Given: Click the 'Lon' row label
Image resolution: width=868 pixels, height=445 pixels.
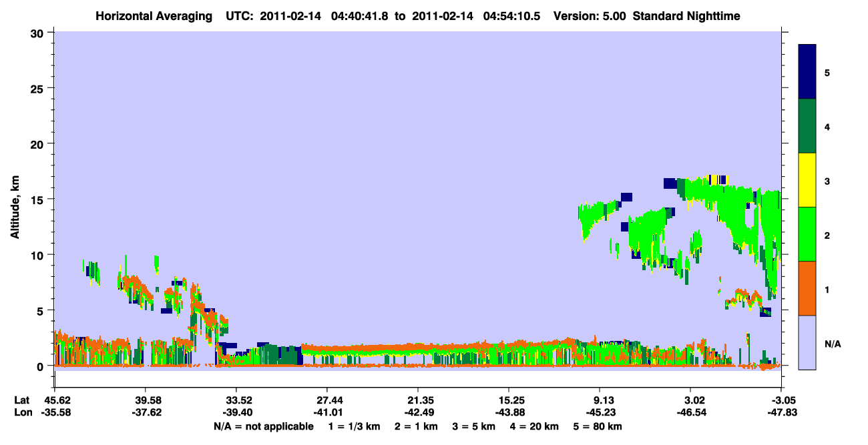Looking at the screenshot, I should click(22, 413).
